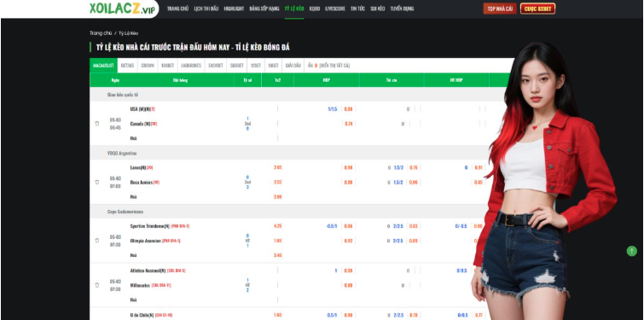Select the active Tỷ Lệ Kèo menu item
The width and height of the screenshot is (644, 320).
(294, 9)
